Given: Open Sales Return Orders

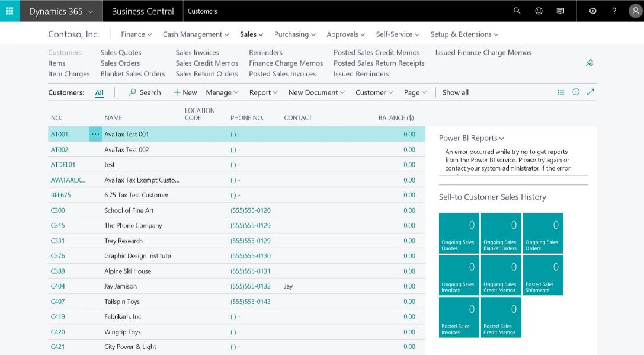Looking at the screenshot, I should click(207, 74).
